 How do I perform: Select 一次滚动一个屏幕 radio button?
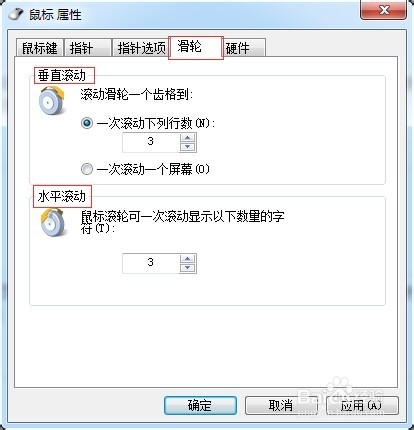(x=87, y=169)
